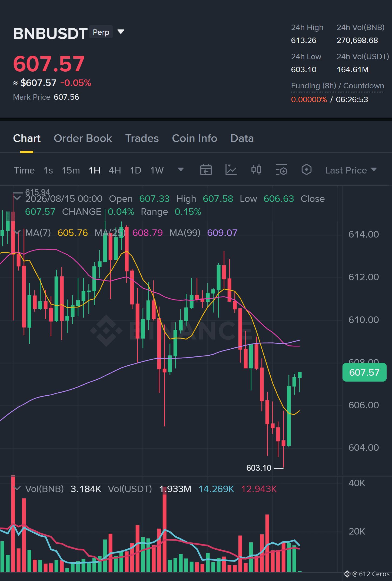Open the Last Price dropdown
392x581 pixels.
pos(351,170)
